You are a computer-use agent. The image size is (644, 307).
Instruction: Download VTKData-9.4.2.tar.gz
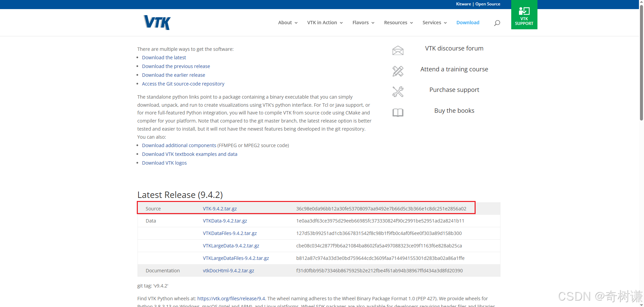pos(225,221)
